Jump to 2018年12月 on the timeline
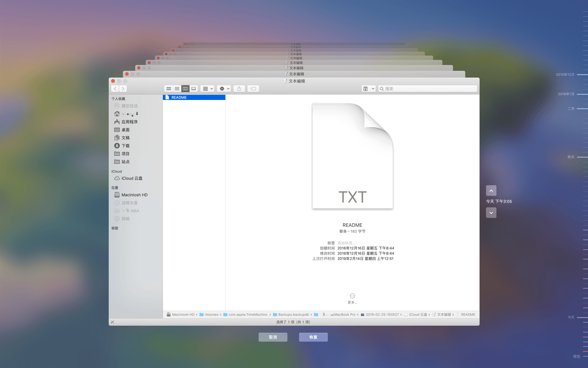The image size is (588, 368). point(571,75)
